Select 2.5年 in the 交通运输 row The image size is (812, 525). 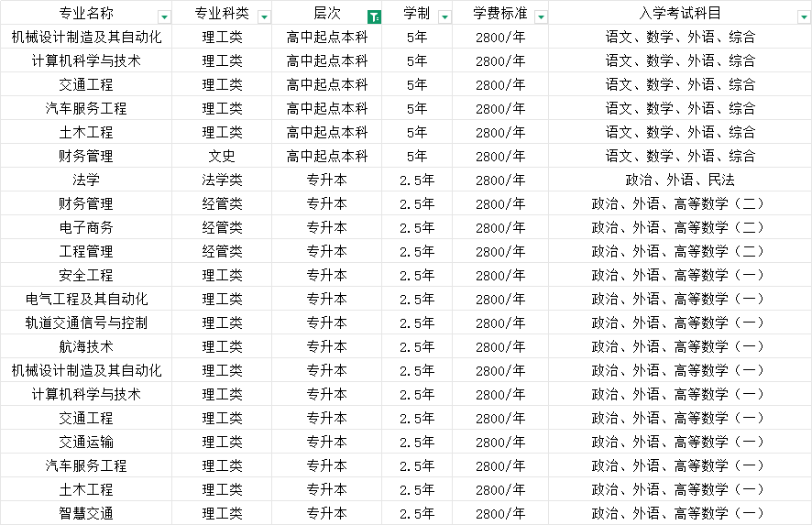click(417, 442)
